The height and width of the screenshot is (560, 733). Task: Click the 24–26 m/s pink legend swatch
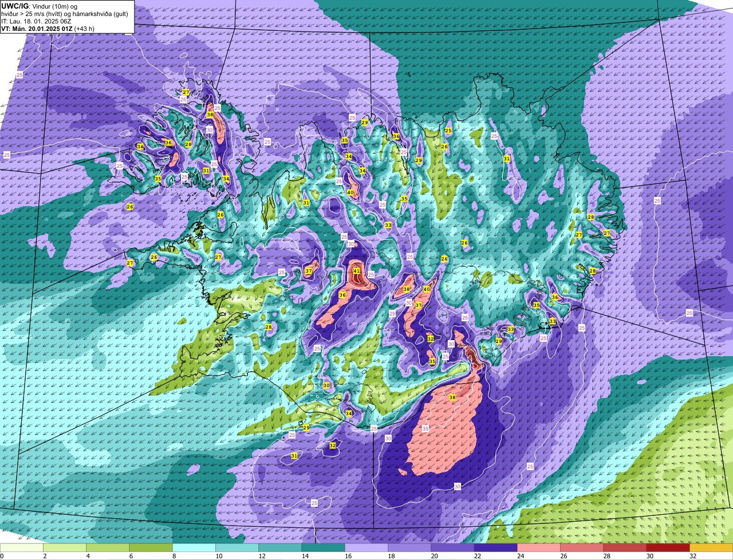[x=539, y=548]
